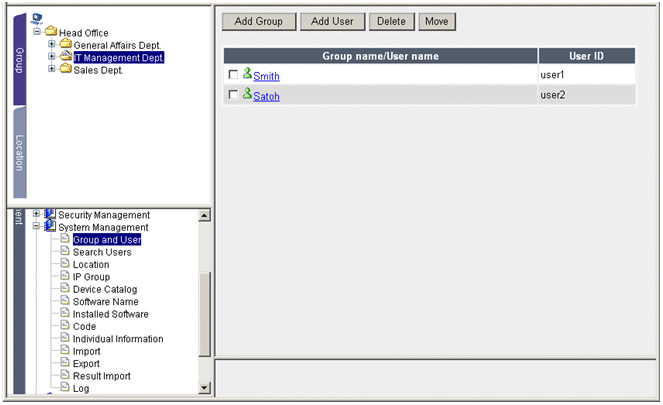Open the IP Group menu entry
This screenshot has height=405, width=663.
pos(91,277)
